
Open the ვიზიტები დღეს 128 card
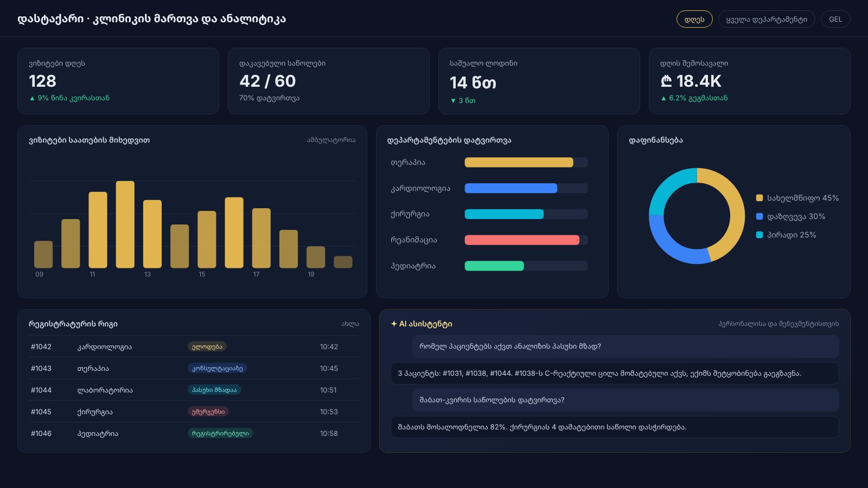[x=118, y=81]
